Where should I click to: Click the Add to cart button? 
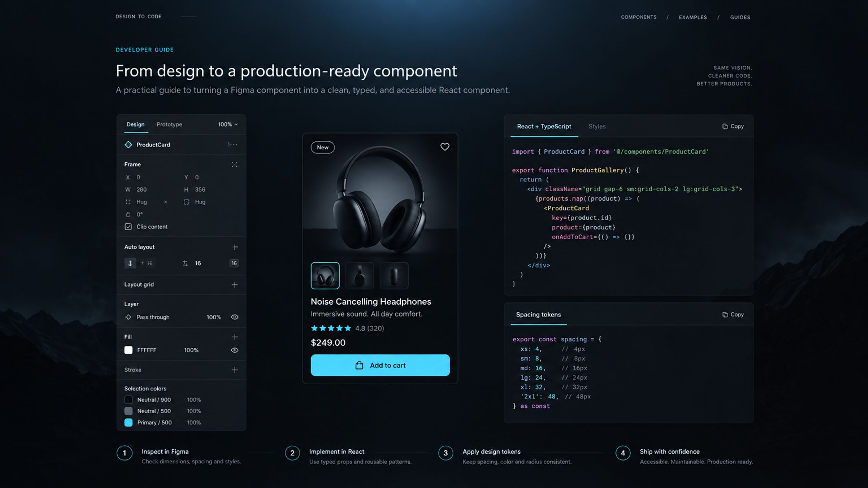tap(380, 365)
